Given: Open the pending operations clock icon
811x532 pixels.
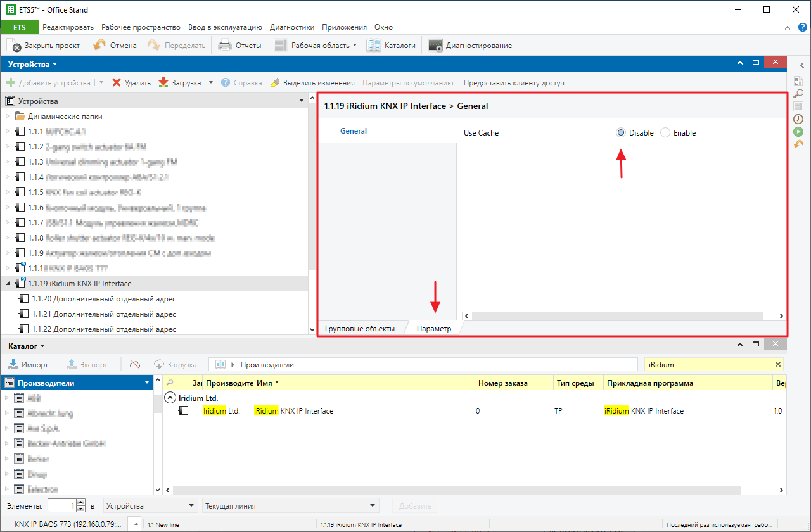Looking at the screenshot, I should point(799,118).
